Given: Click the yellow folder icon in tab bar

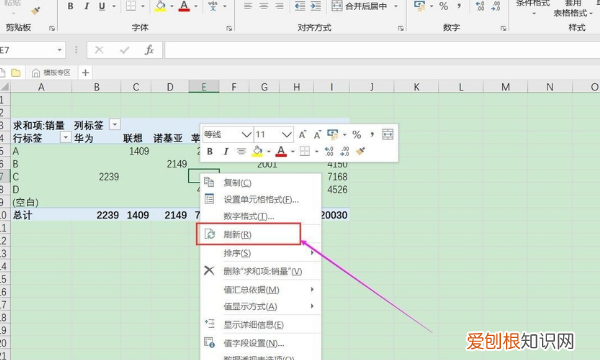Looking at the screenshot, I should tap(16, 73).
